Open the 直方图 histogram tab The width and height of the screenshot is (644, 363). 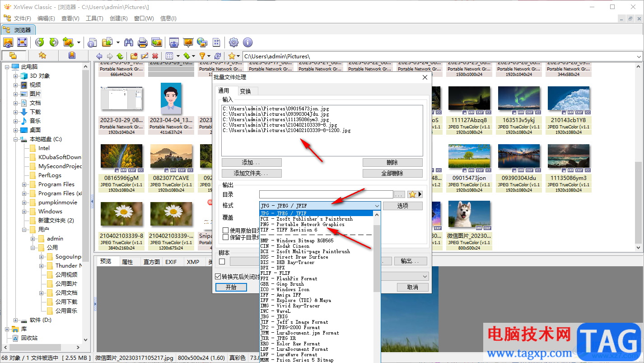point(151,262)
